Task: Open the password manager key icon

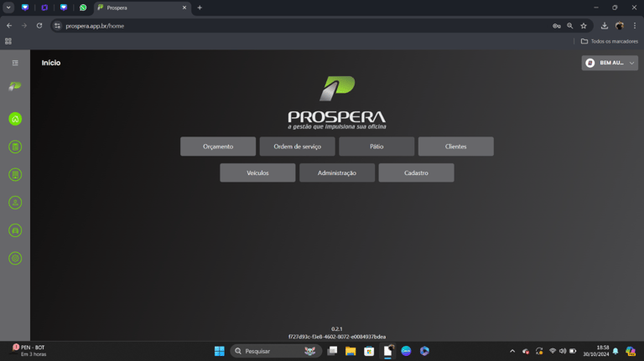Action: 557,26
